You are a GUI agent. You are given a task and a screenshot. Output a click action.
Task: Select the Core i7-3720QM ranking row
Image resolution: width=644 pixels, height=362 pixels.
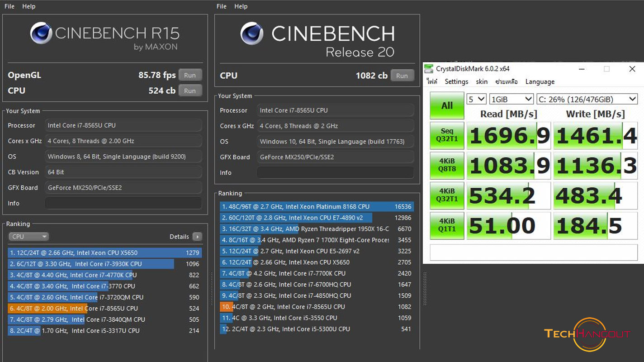pyautogui.click(x=105, y=297)
